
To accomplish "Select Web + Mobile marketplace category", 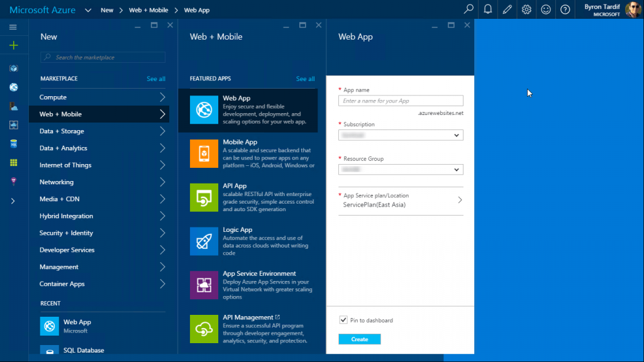I will coord(99,114).
